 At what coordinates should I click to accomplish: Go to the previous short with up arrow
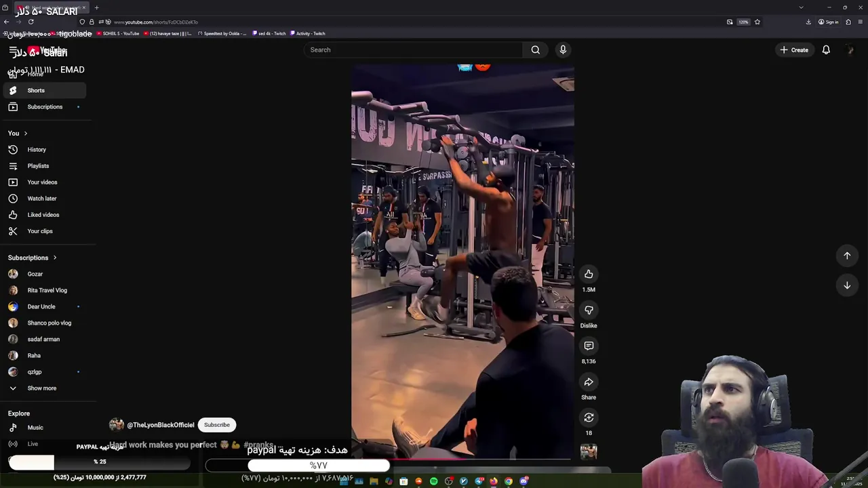click(847, 256)
